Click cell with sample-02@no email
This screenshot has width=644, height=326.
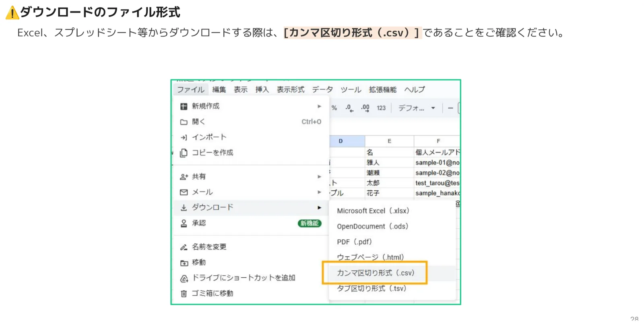tap(437, 173)
